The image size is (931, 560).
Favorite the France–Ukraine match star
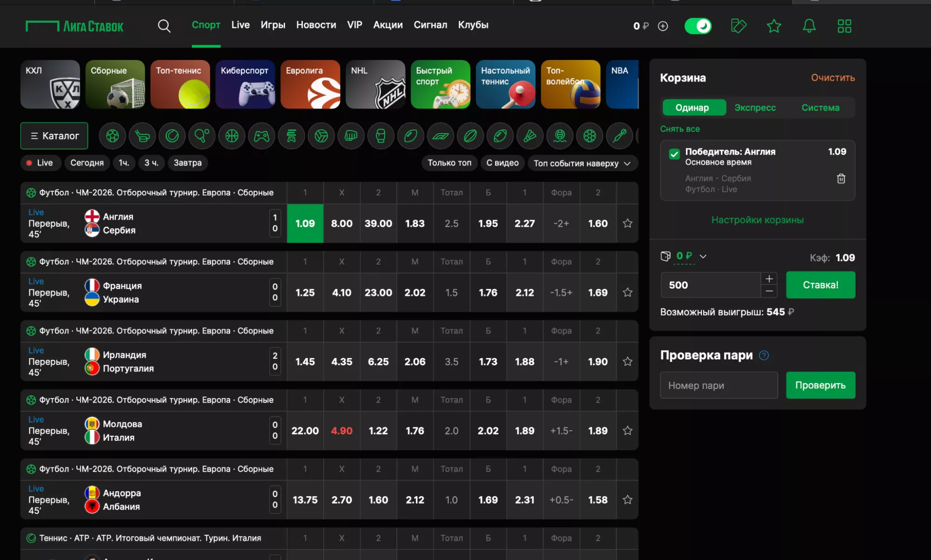627,293
